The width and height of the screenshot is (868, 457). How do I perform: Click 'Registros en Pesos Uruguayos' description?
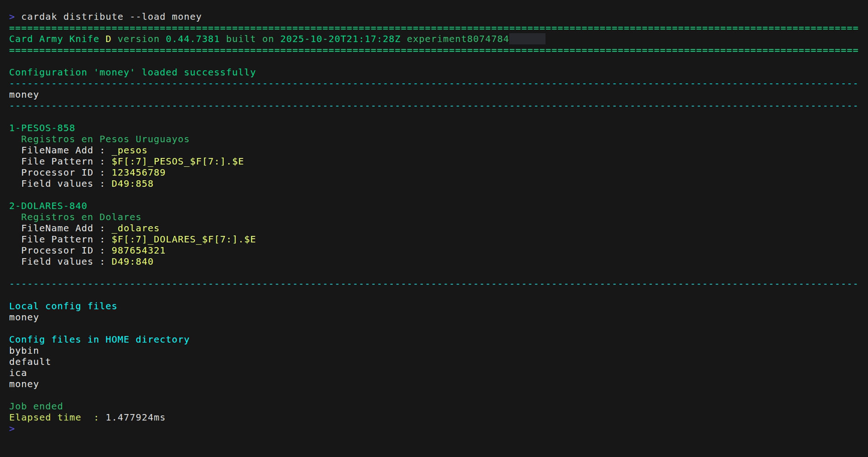click(105, 139)
